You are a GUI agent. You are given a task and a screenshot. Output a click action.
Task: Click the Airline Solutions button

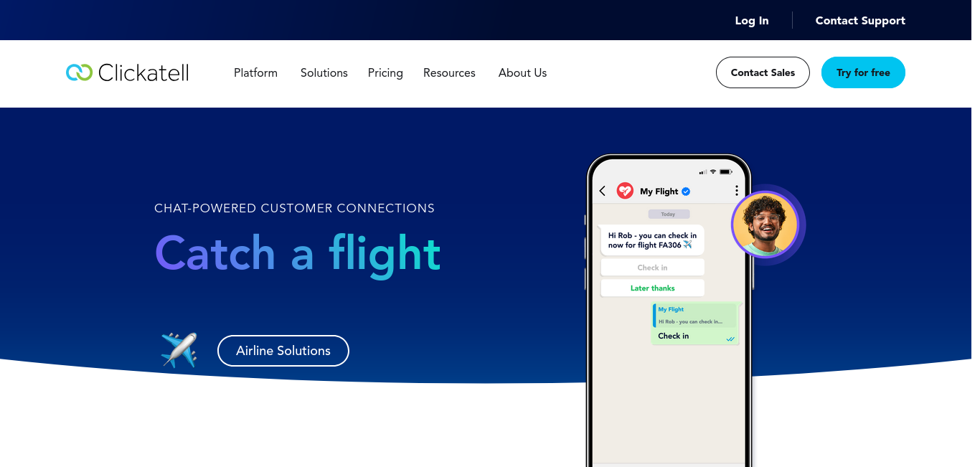click(x=283, y=351)
